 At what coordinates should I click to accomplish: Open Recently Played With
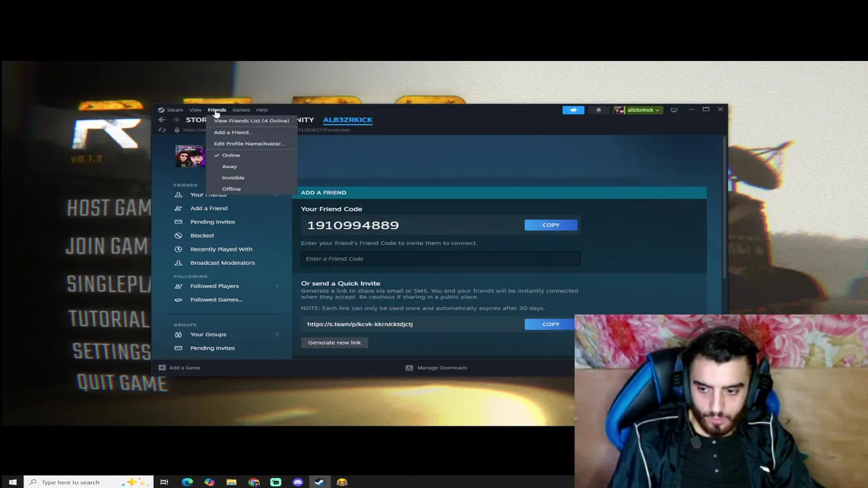point(221,249)
